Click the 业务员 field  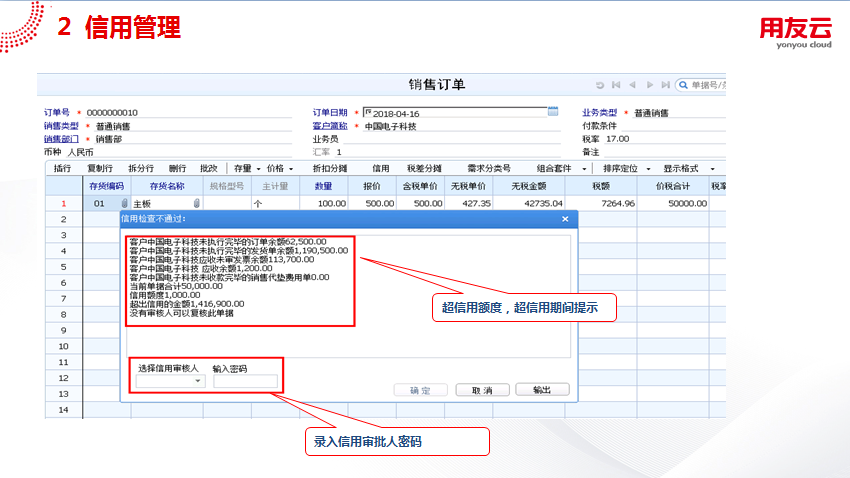point(452,139)
